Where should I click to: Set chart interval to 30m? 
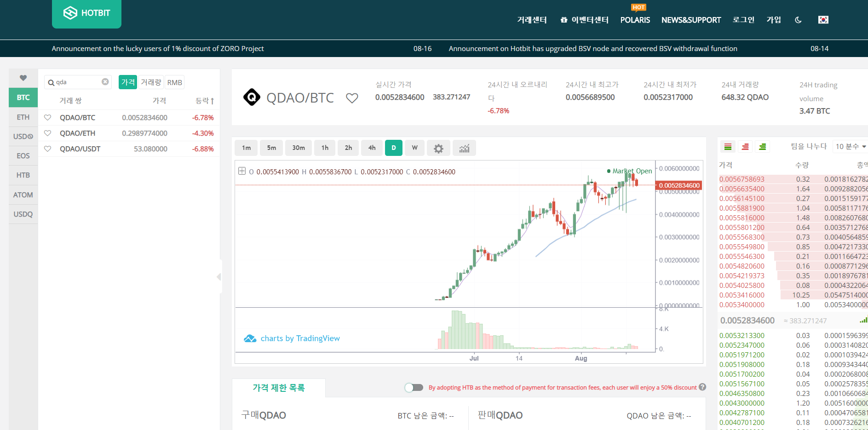pyautogui.click(x=299, y=148)
